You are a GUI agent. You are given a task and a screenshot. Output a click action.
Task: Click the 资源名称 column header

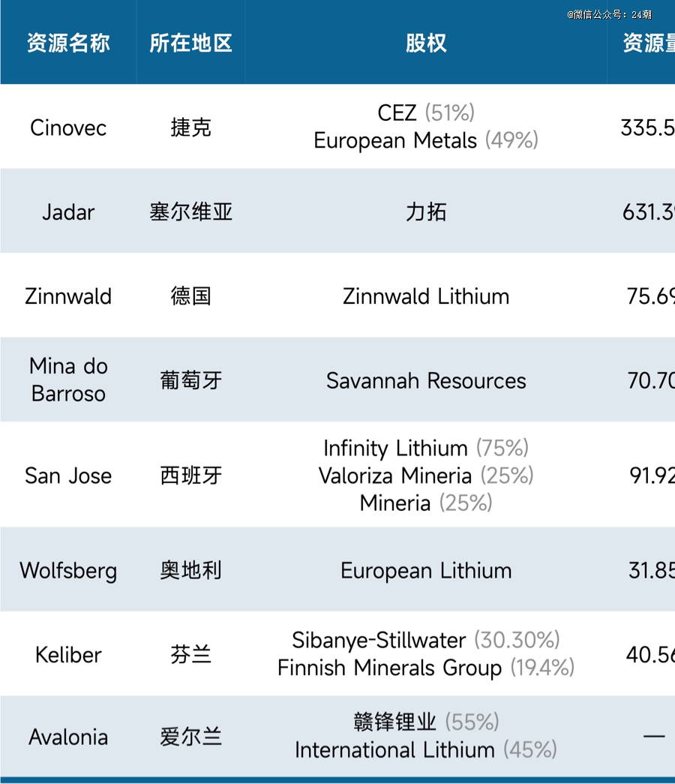(68, 43)
